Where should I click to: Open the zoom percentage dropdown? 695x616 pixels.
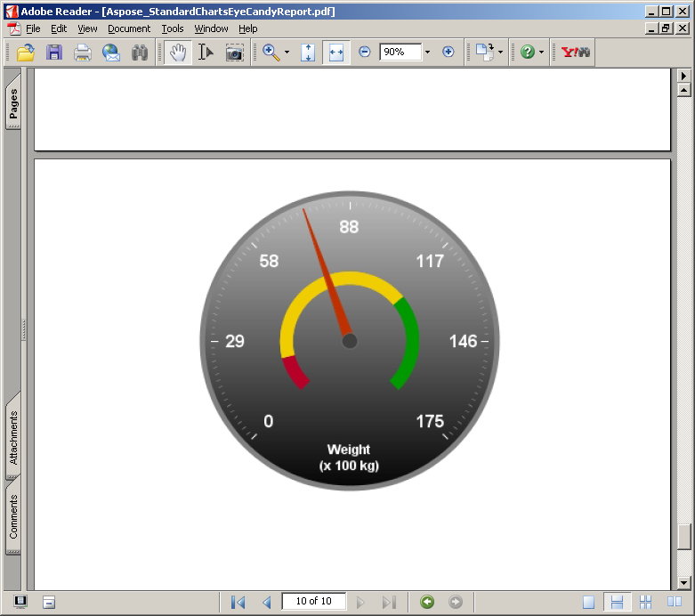click(x=427, y=53)
